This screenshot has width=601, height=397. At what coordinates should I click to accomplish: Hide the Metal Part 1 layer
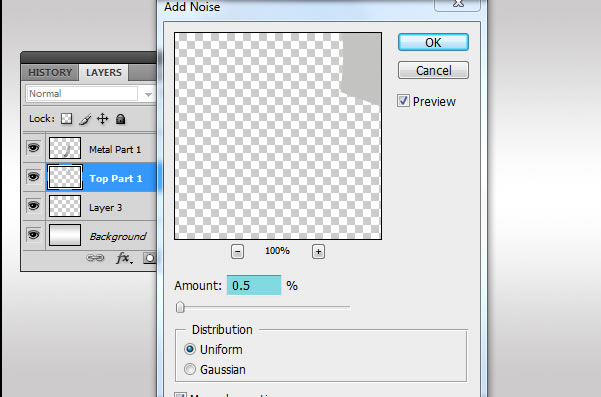[34, 148]
